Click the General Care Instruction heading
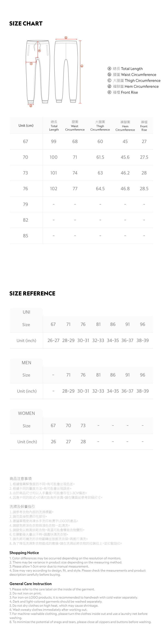163x644 pixels. coord(30,584)
